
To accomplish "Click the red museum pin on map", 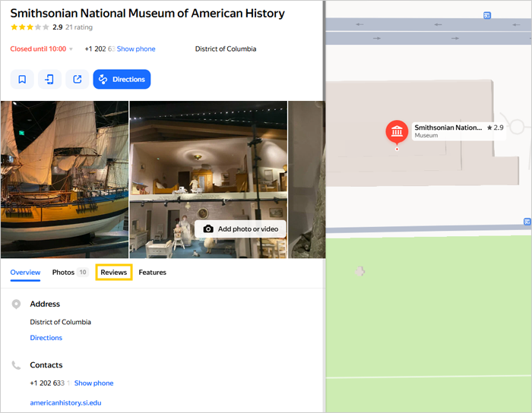I will tap(397, 131).
